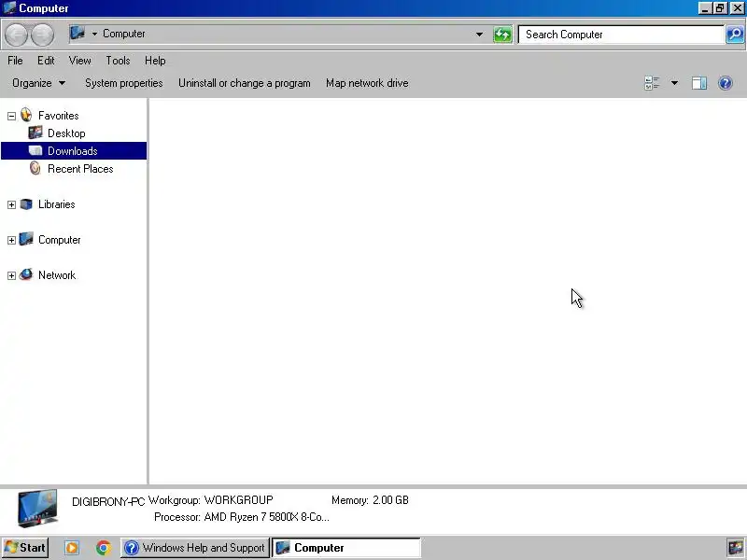Viewport: 747px width, 560px height.
Task: Click the search magnifier button
Action: [735, 35]
